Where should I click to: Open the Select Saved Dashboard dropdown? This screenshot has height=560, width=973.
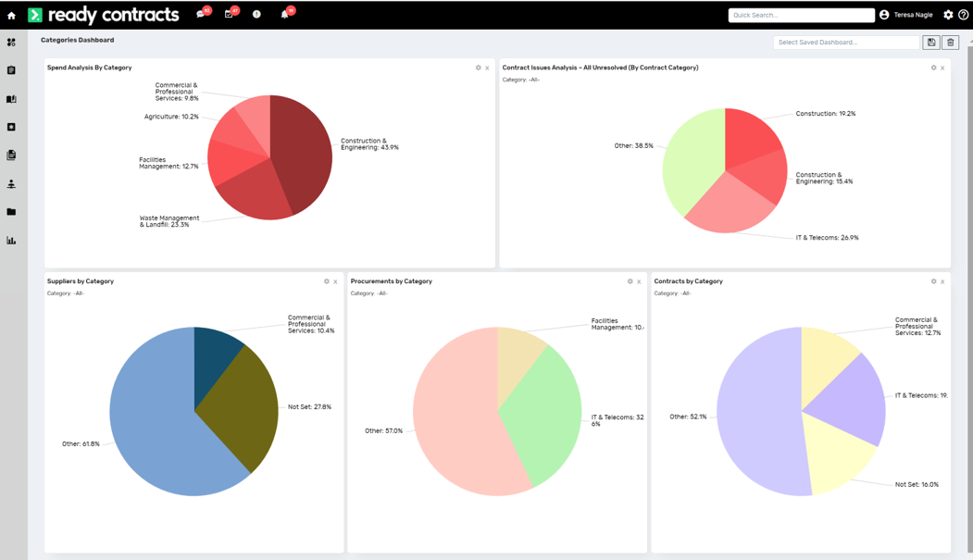pos(846,43)
